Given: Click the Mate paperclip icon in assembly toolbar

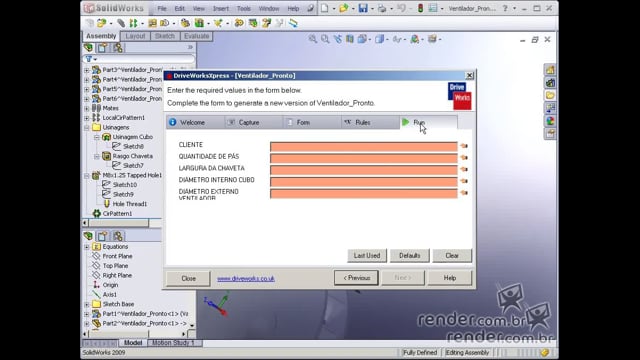Looking at the screenshot, I should (121, 23).
